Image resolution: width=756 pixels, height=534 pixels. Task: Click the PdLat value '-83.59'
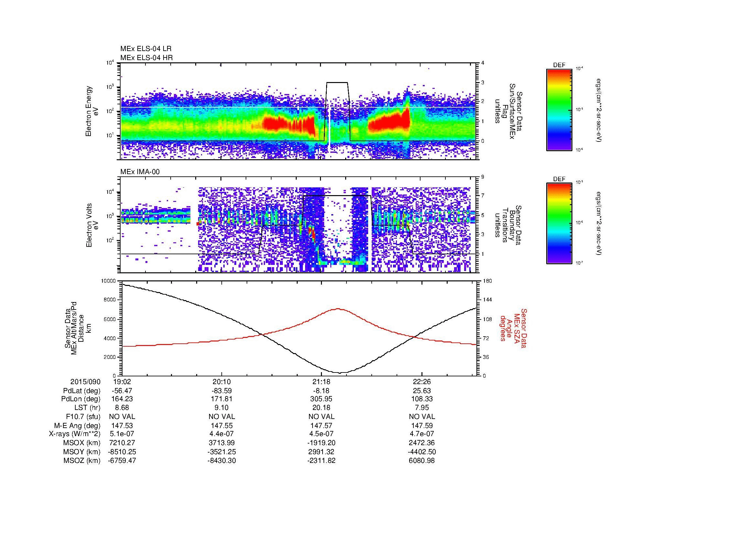click(x=222, y=391)
